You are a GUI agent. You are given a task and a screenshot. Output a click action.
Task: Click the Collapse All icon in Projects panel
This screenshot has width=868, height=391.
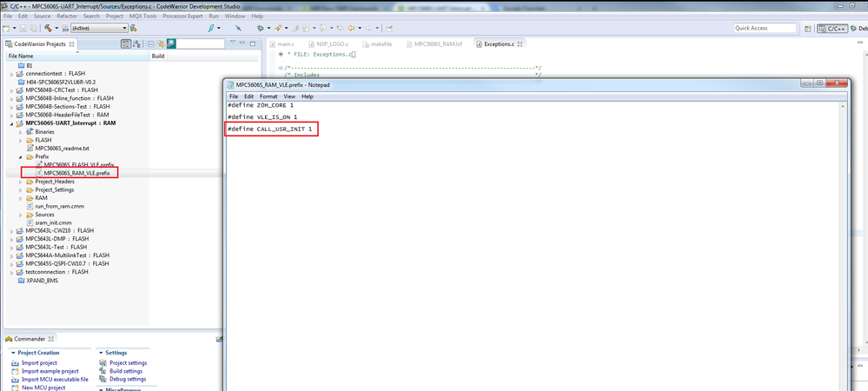coord(151,43)
